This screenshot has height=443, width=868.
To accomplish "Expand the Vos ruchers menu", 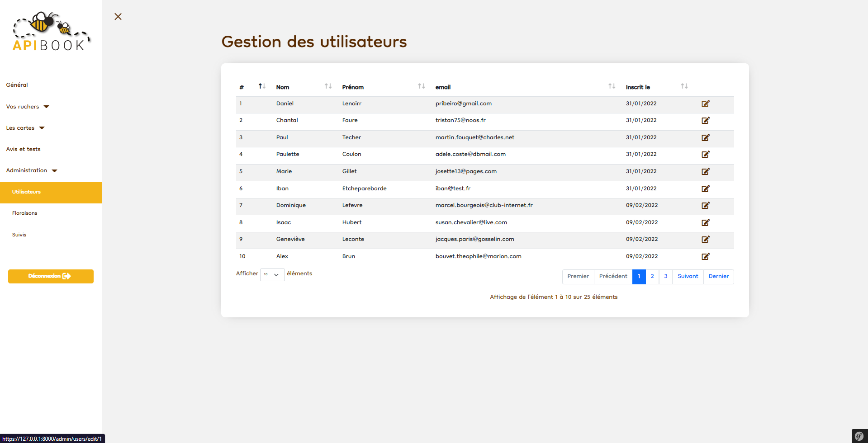I will [x=28, y=107].
